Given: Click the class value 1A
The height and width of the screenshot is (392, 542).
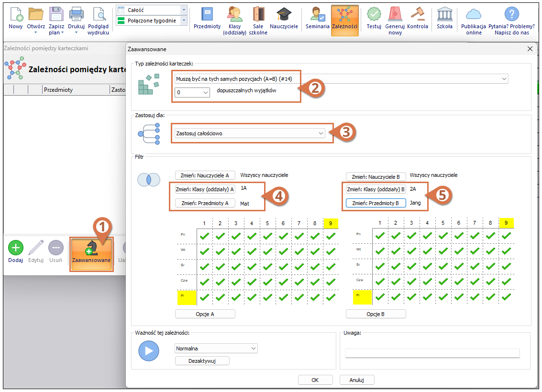Looking at the screenshot, I should [243, 188].
